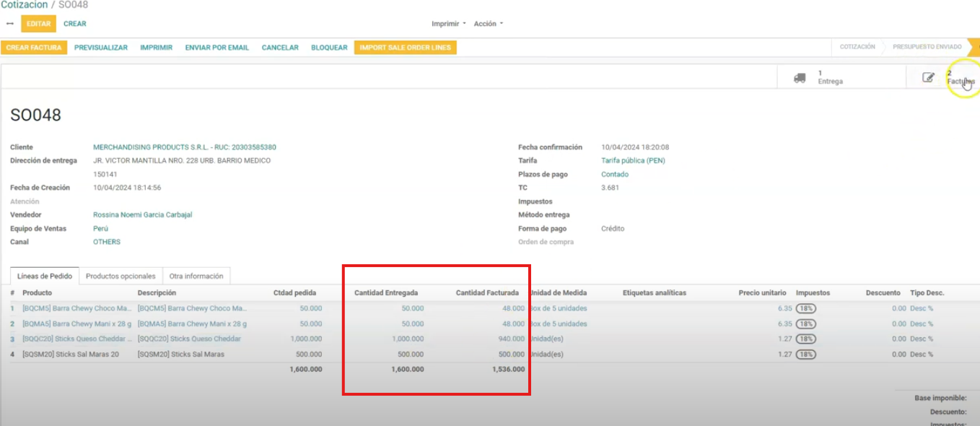Select the COTIZACIÓN status stage
Image resolution: width=980 pixels, height=426 pixels.
(x=857, y=47)
